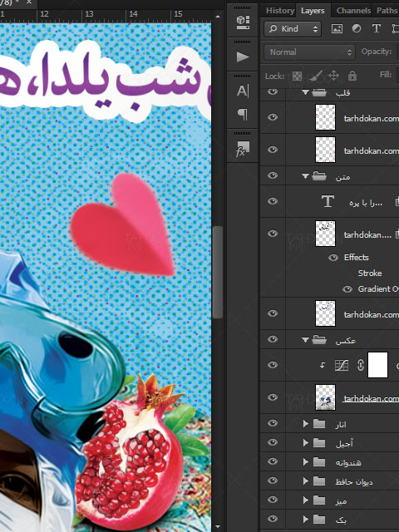This screenshot has height=532, width=399.
Task: Hide the عکس group
Action: click(x=273, y=339)
